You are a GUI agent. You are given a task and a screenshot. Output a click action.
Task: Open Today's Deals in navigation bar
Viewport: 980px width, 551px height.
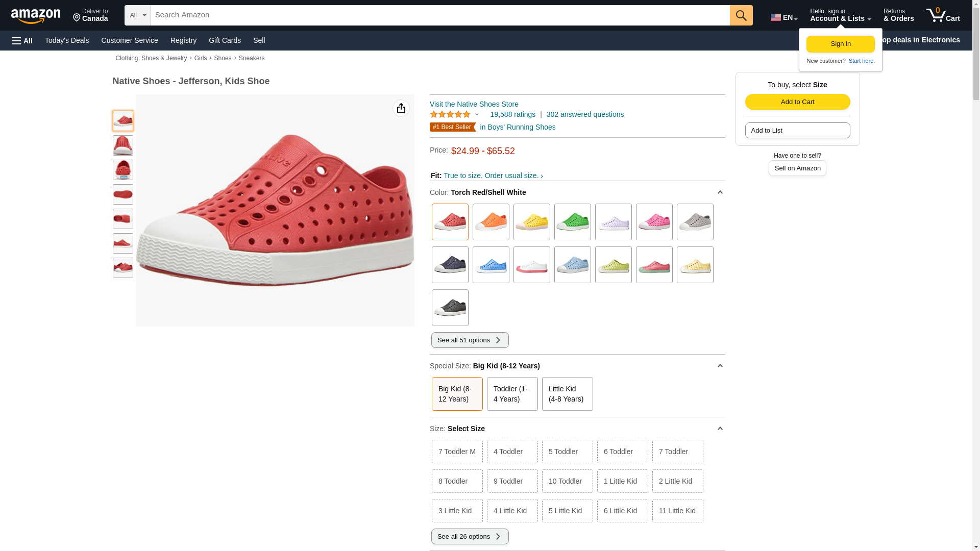(x=67, y=40)
